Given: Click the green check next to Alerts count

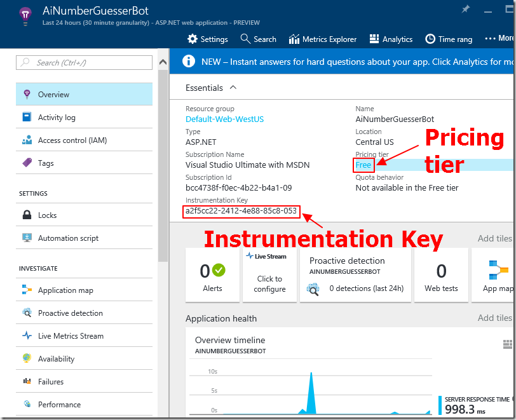Looking at the screenshot, I should 219,270.
